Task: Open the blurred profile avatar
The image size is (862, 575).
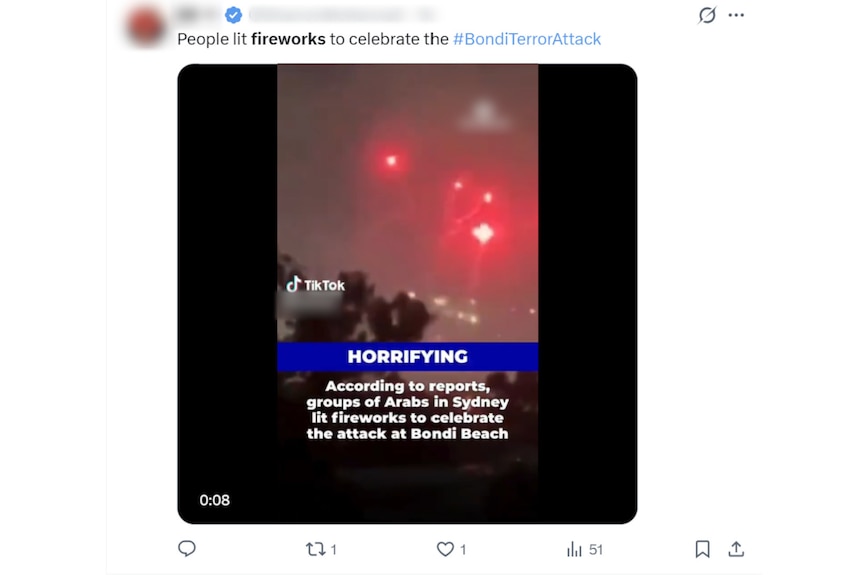Action: (x=147, y=24)
